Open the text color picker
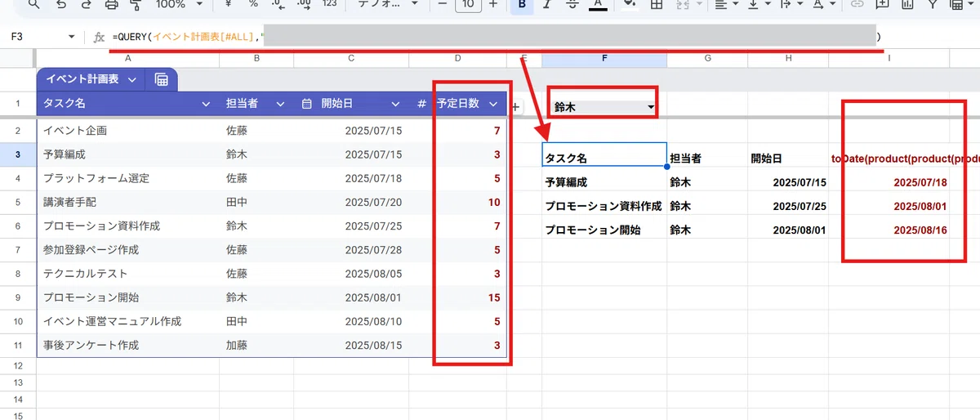This screenshot has height=420, width=980. [598, 4]
